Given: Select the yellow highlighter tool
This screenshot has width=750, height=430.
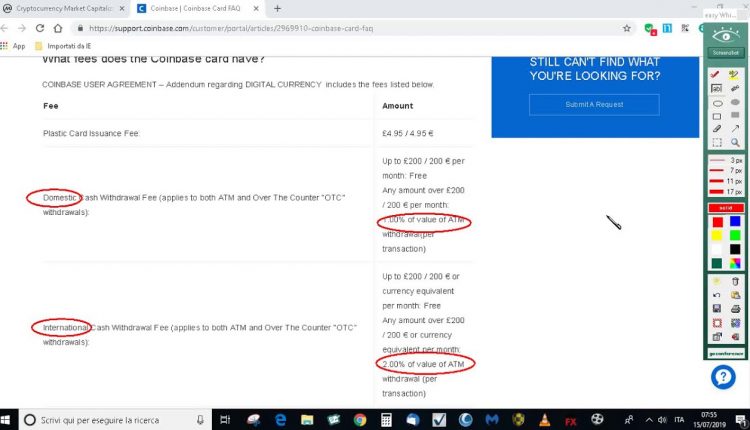Looking at the screenshot, I should coord(735,75).
